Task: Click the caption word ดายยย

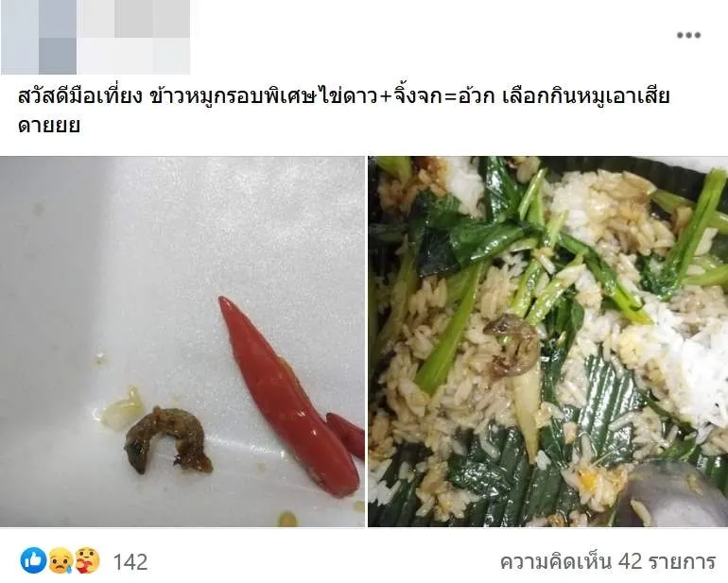Action: tap(49, 126)
